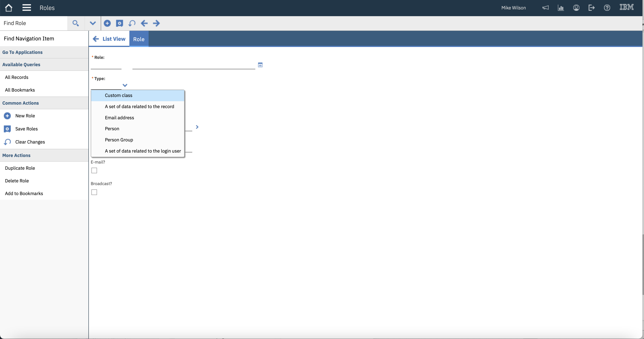Viewport: 644px width, 339px height.
Task: Click the long description icon beside Role
Action: point(260,65)
